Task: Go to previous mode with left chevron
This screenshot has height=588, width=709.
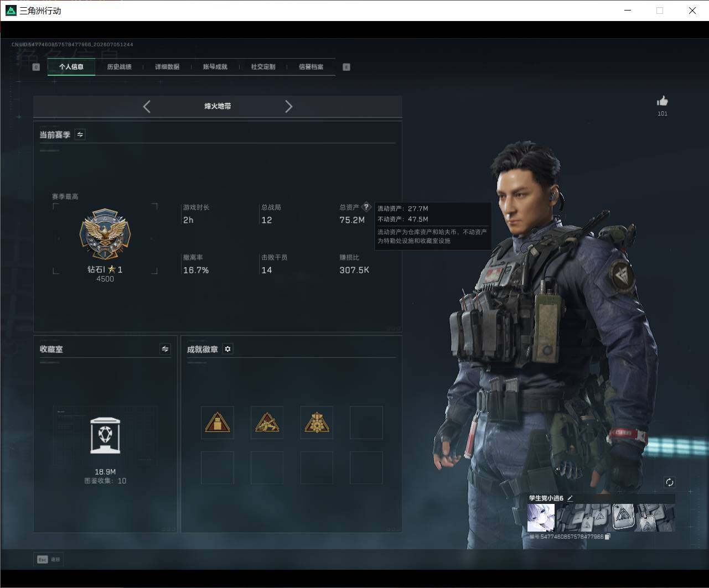Action: (x=147, y=107)
